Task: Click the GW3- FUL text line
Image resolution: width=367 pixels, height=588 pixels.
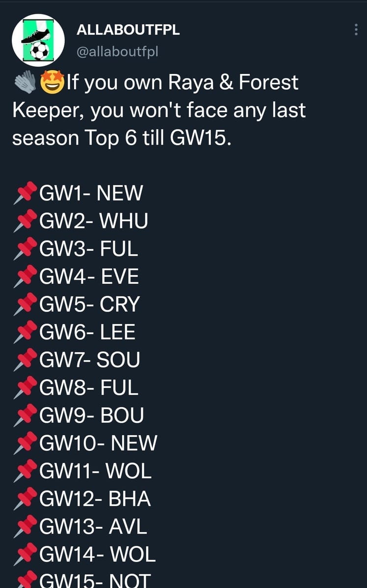Action: tap(88, 249)
